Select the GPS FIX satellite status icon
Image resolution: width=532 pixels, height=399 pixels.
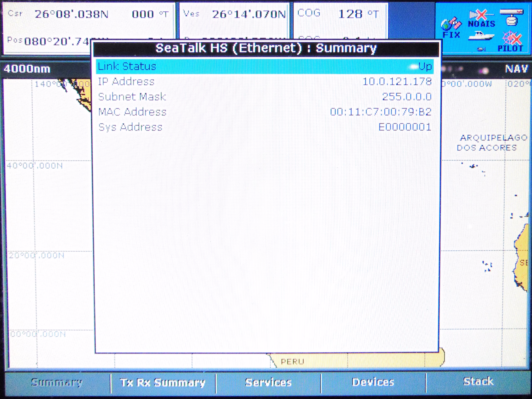click(451, 28)
